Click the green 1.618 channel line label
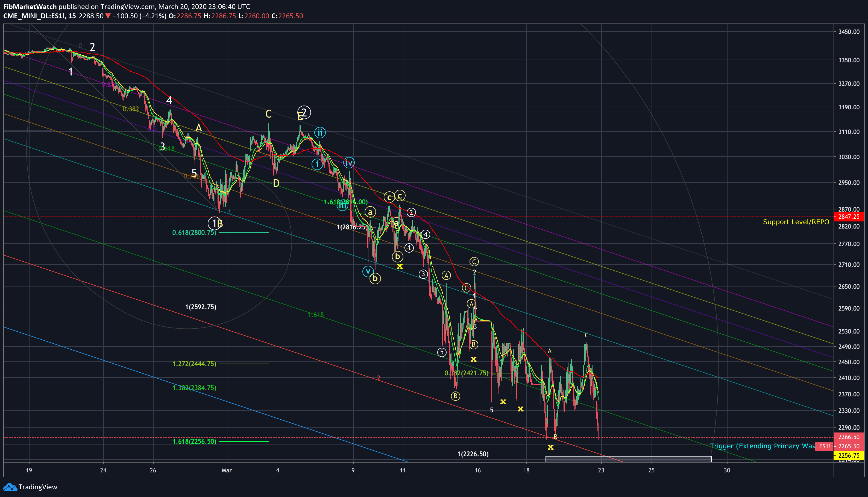The image size is (868, 497). pyautogui.click(x=316, y=315)
